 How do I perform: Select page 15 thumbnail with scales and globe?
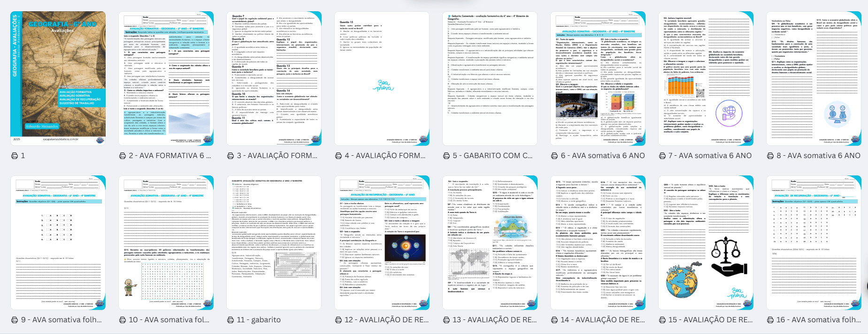coord(706,243)
